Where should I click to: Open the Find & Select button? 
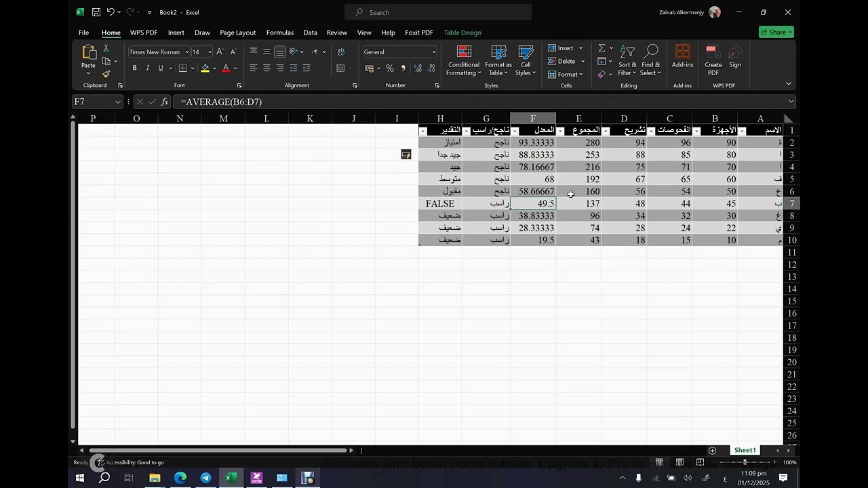650,60
